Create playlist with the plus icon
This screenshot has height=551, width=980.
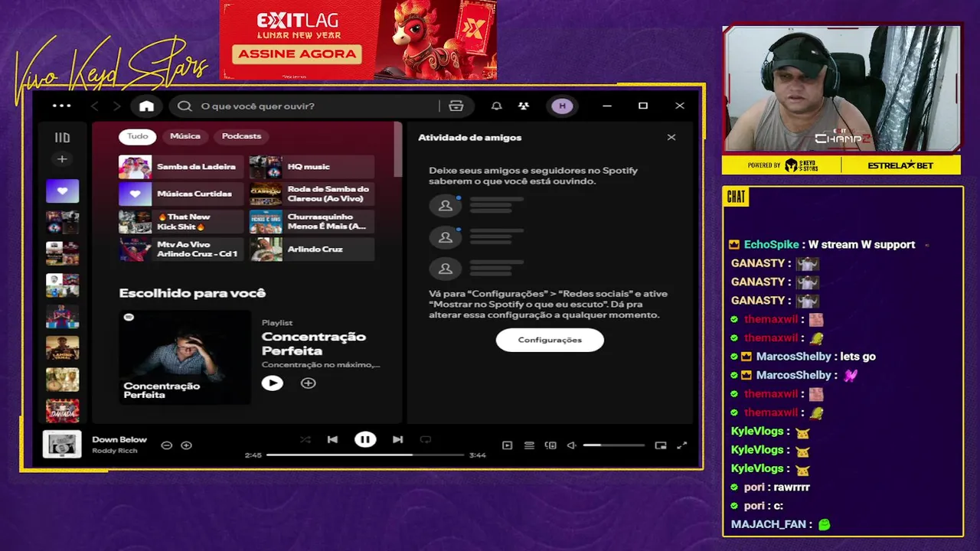(62, 159)
